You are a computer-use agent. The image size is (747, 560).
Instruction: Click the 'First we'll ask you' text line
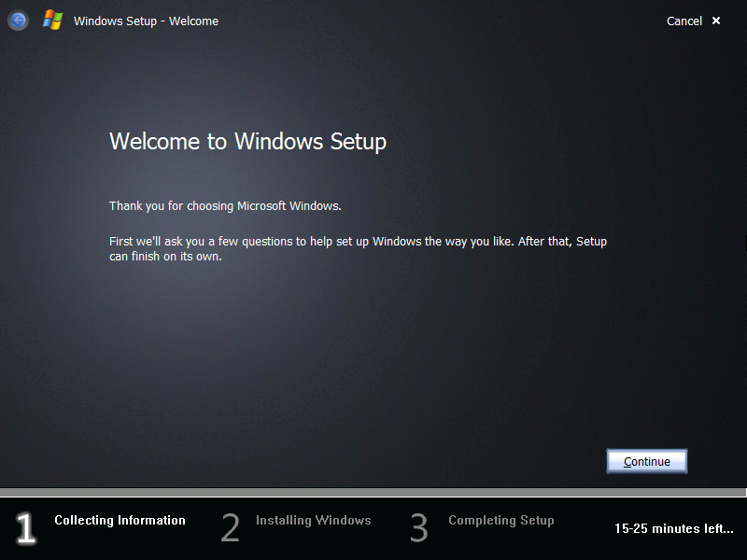point(358,242)
